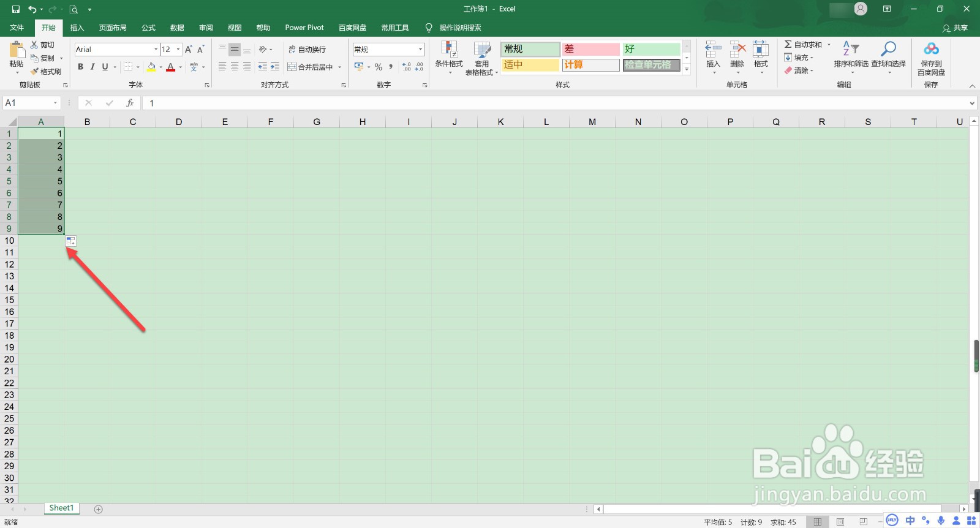This screenshot has height=528, width=980.
Task: Align text to the left
Action: [x=222, y=67]
